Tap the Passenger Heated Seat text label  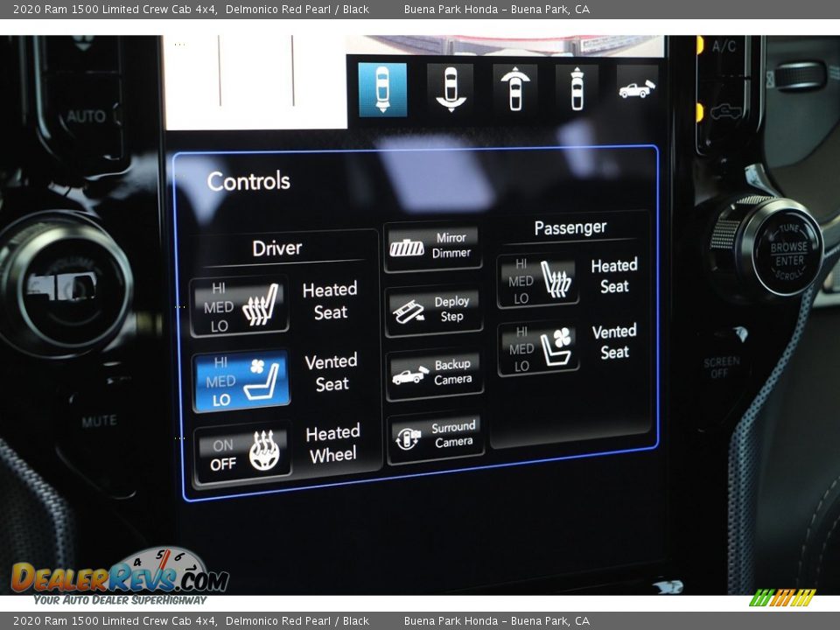click(614, 276)
